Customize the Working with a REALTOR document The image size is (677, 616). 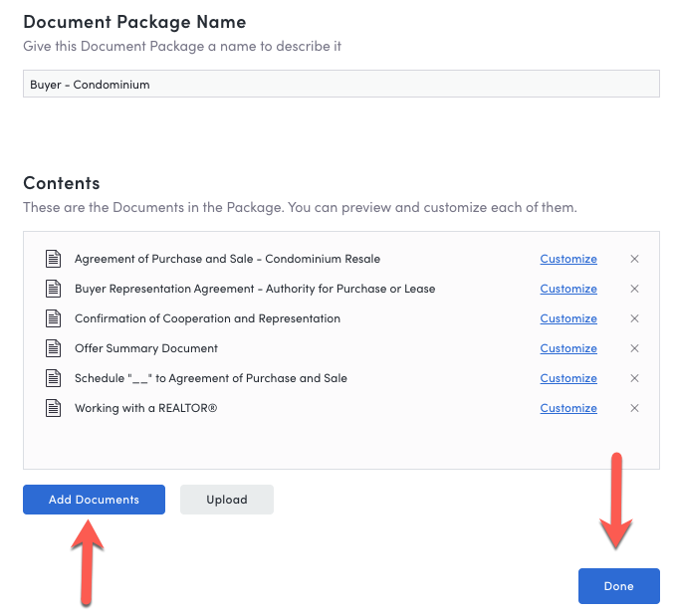click(568, 408)
